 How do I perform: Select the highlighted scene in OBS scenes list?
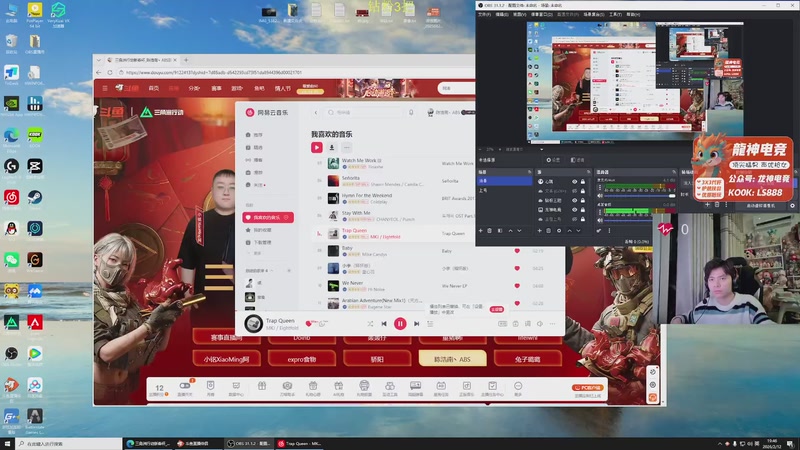tap(505, 181)
